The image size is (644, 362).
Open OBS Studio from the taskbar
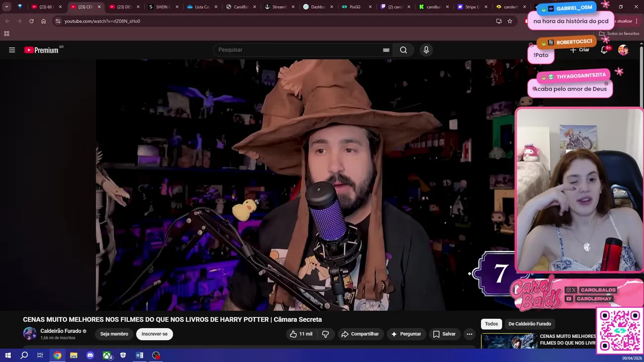pos(156,355)
